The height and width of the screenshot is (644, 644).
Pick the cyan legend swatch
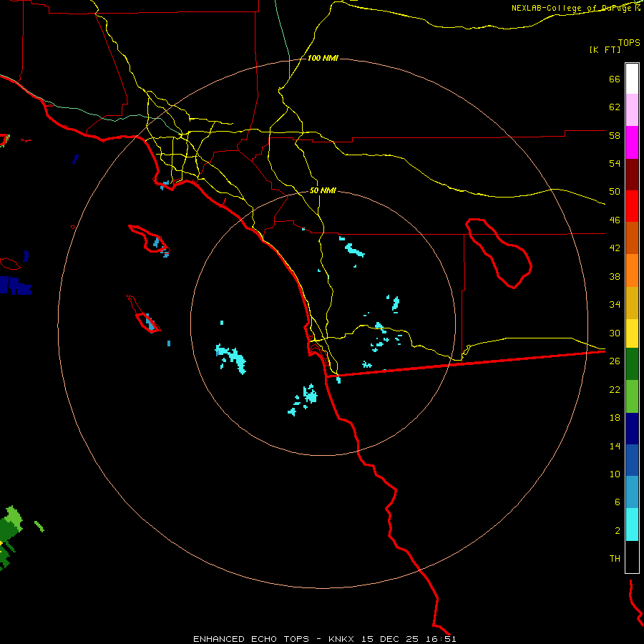[x=632, y=525]
